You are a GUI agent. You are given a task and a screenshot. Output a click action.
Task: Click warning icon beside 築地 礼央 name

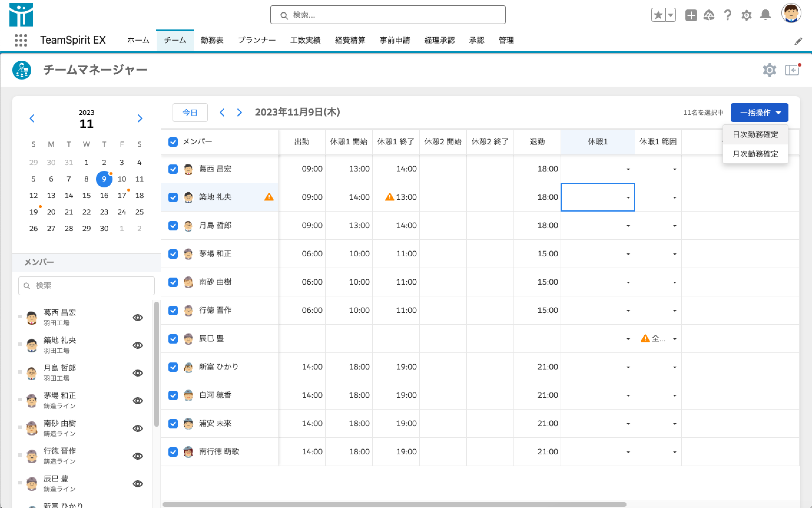[269, 197]
